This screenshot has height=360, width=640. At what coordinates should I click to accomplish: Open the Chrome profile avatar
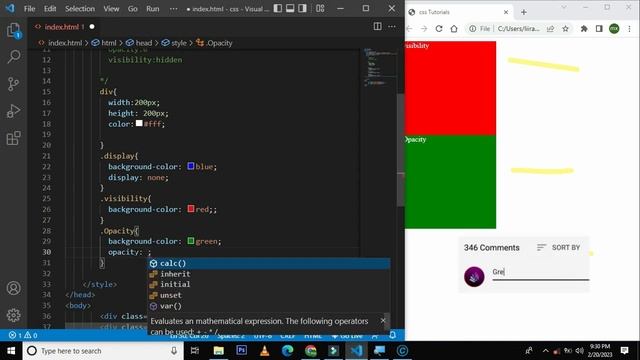tap(614, 29)
